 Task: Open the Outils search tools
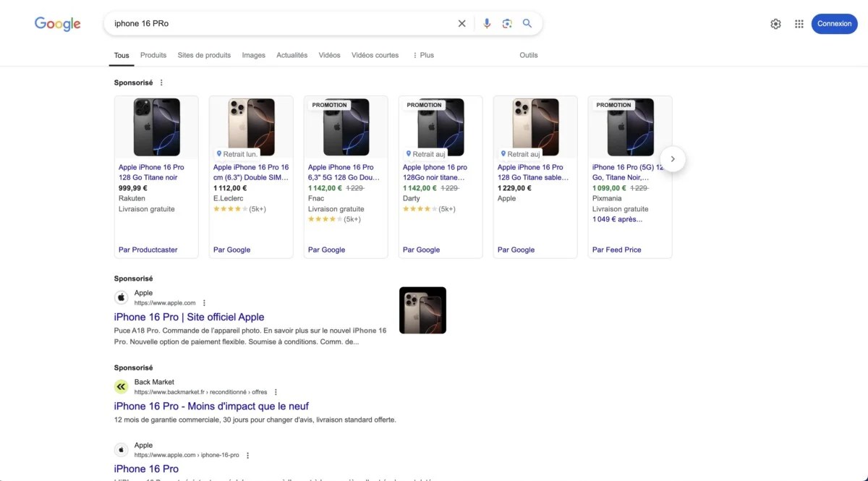pos(528,55)
